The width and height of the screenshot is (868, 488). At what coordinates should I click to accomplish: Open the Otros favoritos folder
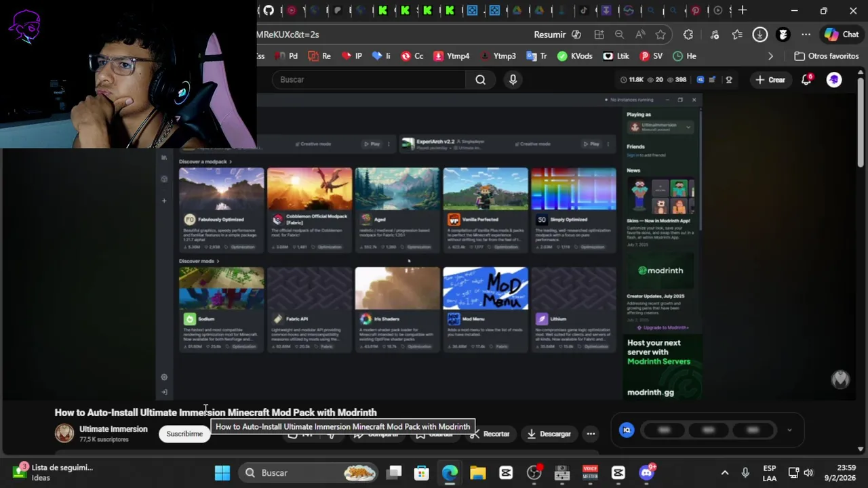pyautogui.click(x=827, y=56)
